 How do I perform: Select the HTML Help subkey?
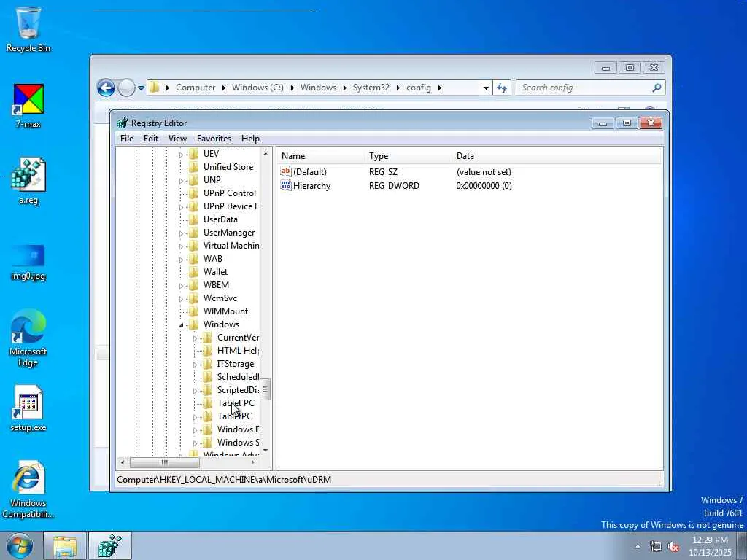pyautogui.click(x=238, y=351)
